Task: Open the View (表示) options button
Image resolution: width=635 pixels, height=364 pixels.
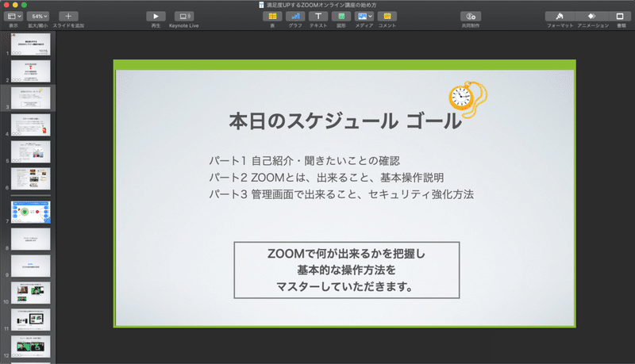Action: 13,16
